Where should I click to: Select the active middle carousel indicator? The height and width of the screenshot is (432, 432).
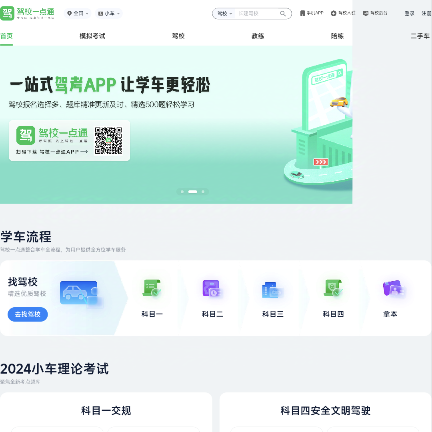click(x=193, y=191)
